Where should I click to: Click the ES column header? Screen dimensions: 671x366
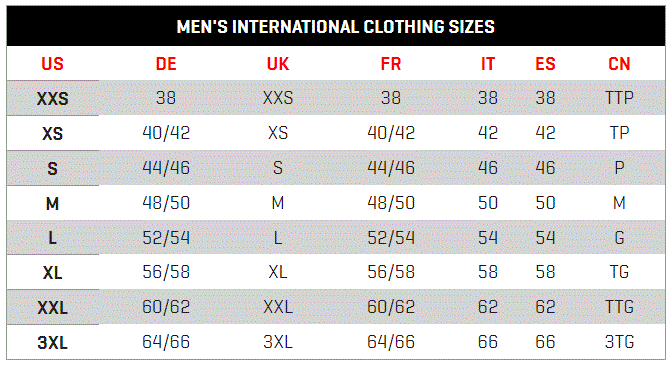pos(545,64)
